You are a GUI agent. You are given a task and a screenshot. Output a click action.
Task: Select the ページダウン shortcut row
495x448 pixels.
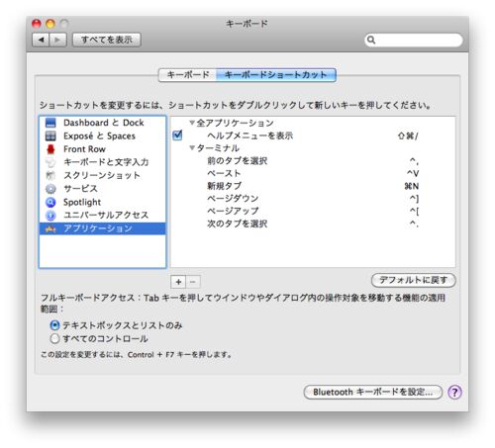[313, 199]
